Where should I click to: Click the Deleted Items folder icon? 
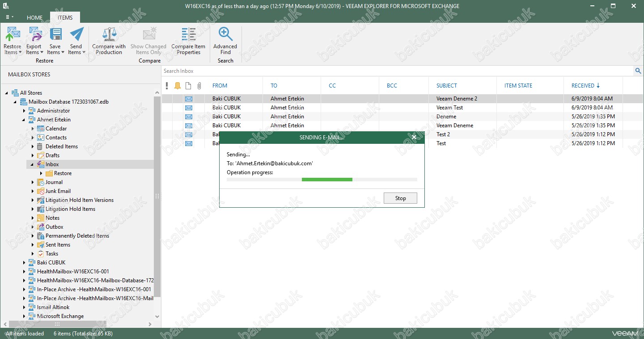pos(41,146)
